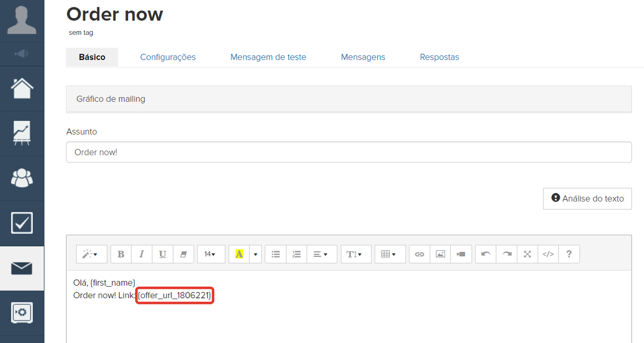Switch editor to fullscreen mode

[x=528, y=254]
